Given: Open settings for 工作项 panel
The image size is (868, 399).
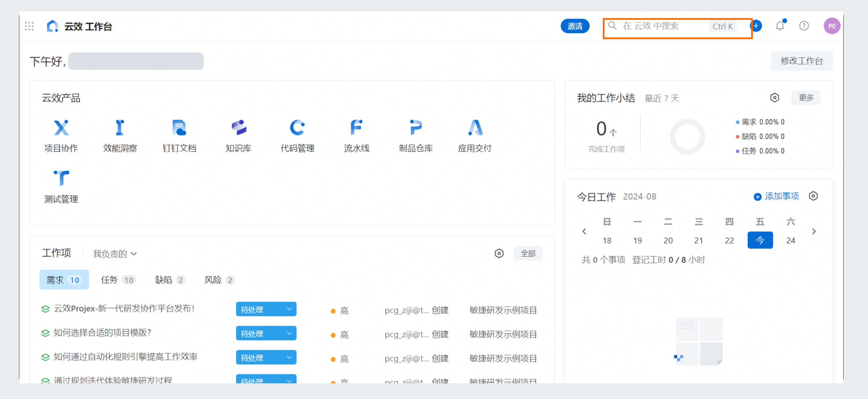Looking at the screenshot, I should tap(499, 253).
